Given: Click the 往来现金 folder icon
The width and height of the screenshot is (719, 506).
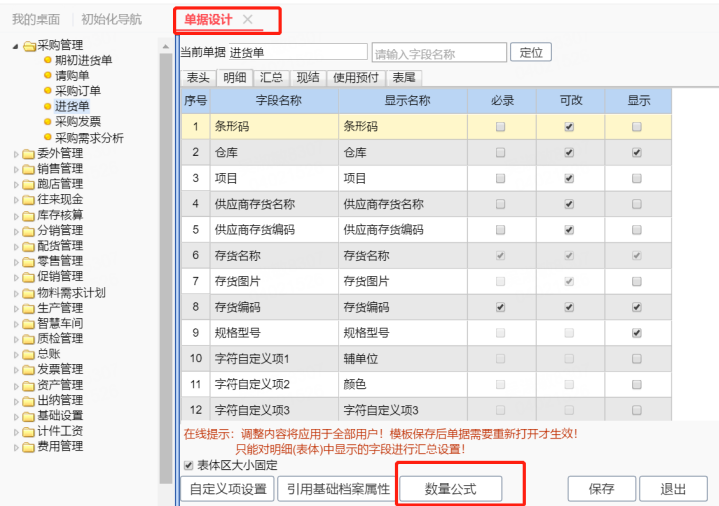Looking at the screenshot, I should (28, 200).
